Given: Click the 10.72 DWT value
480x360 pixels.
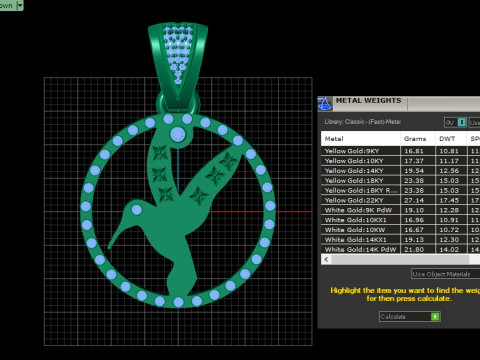Looking at the screenshot, I should [x=449, y=230].
